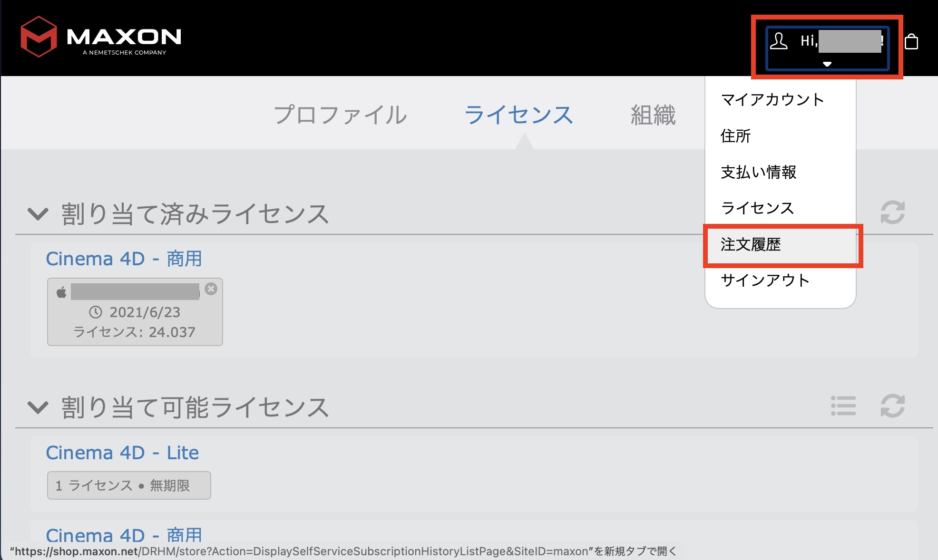Select 住所 from the account menu
938x560 pixels.
tap(735, 136)
